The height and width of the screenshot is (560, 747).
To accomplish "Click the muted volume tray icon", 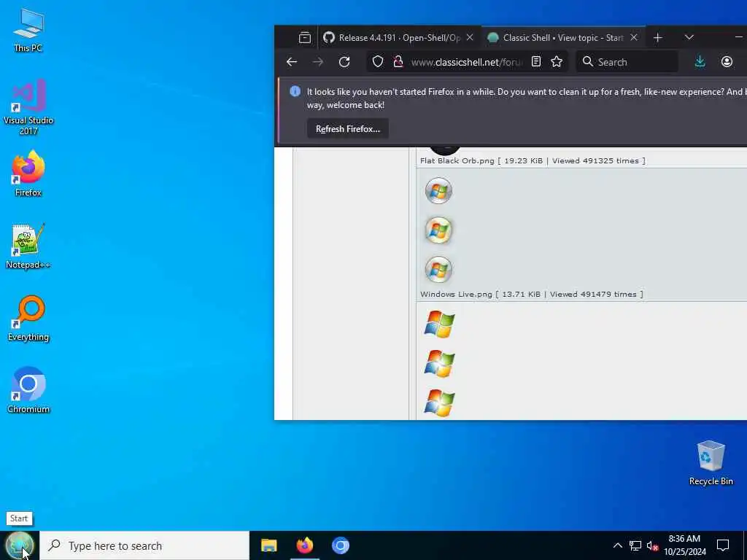I will coord(652,545).
